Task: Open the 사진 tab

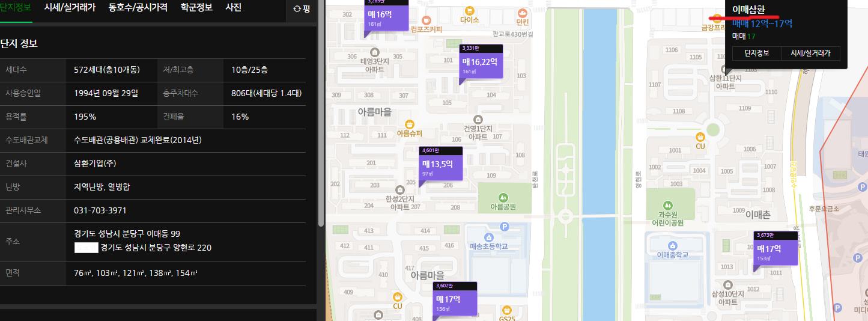Action: (x=234, y=8)
